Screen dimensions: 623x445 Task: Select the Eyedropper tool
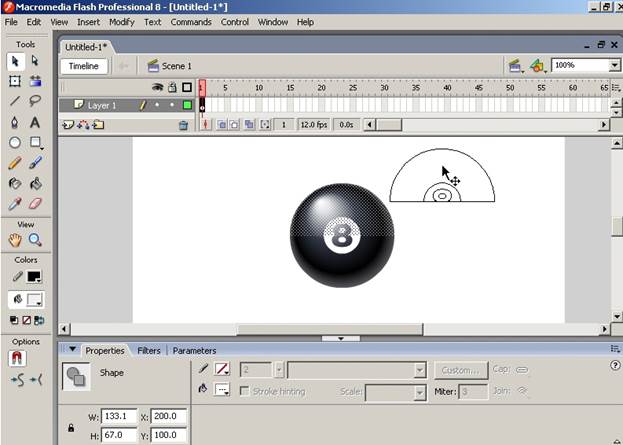pos(15,204)
